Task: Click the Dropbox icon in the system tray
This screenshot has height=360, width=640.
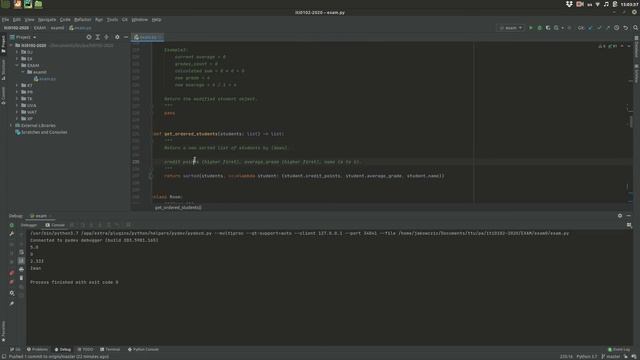Action: point(569,4)
